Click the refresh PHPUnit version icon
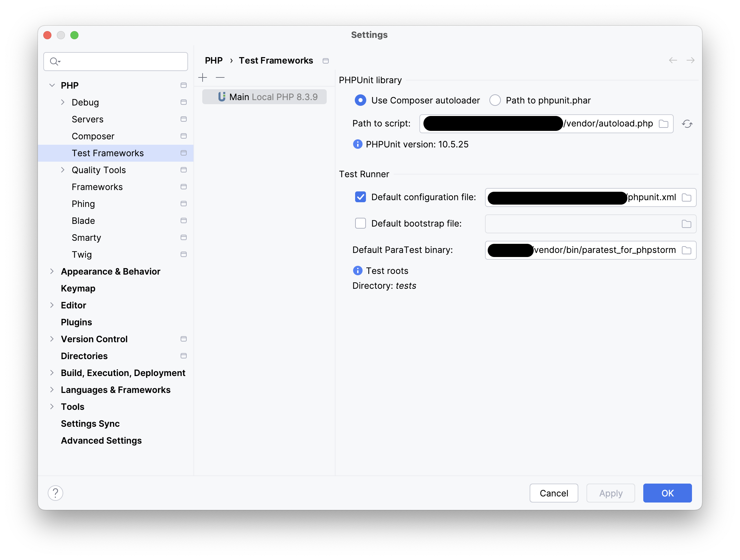The height and width of the screenshot is (560, 740). pos(687,123)
